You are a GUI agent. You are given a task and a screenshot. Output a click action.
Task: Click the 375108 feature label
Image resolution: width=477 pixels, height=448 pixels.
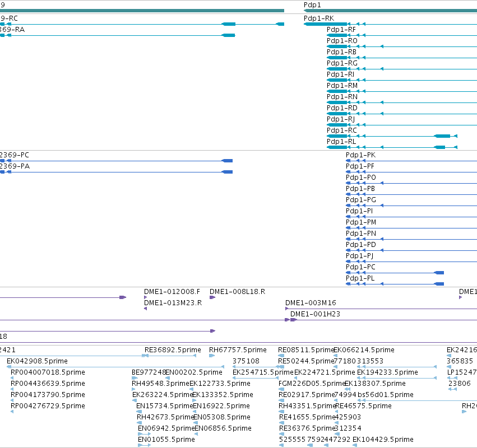tap(246, 361)
